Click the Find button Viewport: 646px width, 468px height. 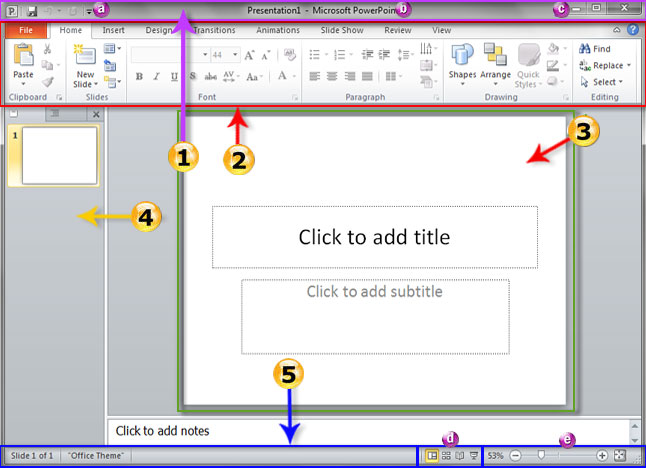(x=595, y=49)
